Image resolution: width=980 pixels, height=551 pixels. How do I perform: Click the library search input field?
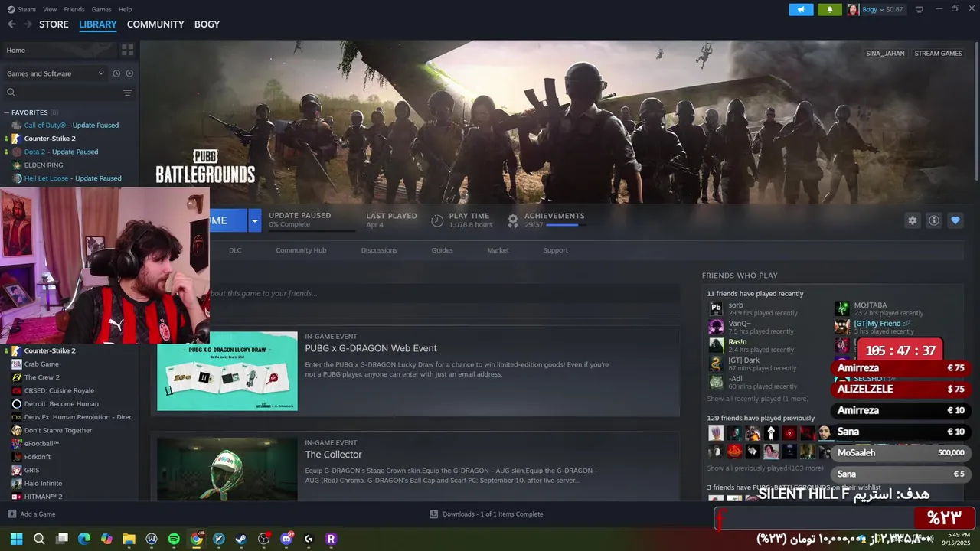69,93
